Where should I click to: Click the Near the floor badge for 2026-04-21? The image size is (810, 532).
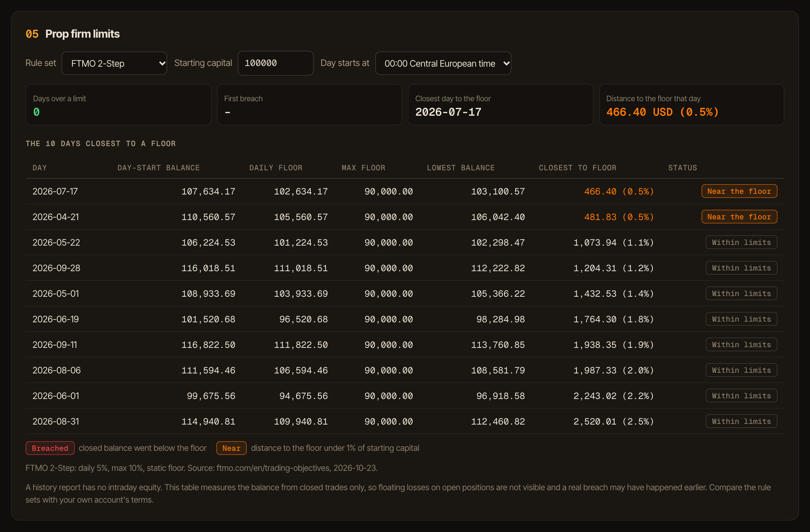(x=739, y=217)
